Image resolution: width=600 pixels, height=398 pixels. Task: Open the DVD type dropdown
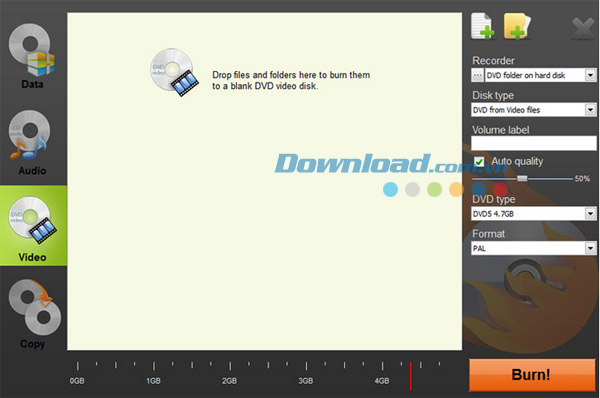pos(590,214)
